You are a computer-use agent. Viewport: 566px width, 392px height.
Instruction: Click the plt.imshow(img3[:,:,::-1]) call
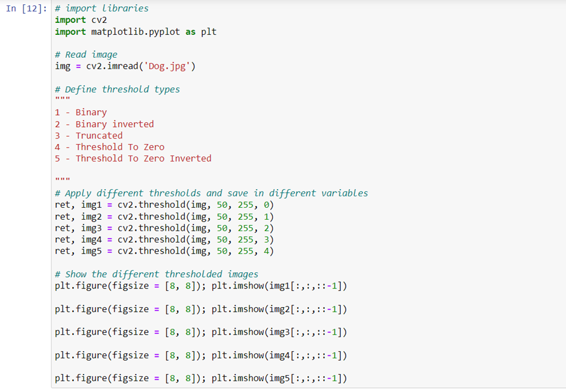(x=279, y=332)
